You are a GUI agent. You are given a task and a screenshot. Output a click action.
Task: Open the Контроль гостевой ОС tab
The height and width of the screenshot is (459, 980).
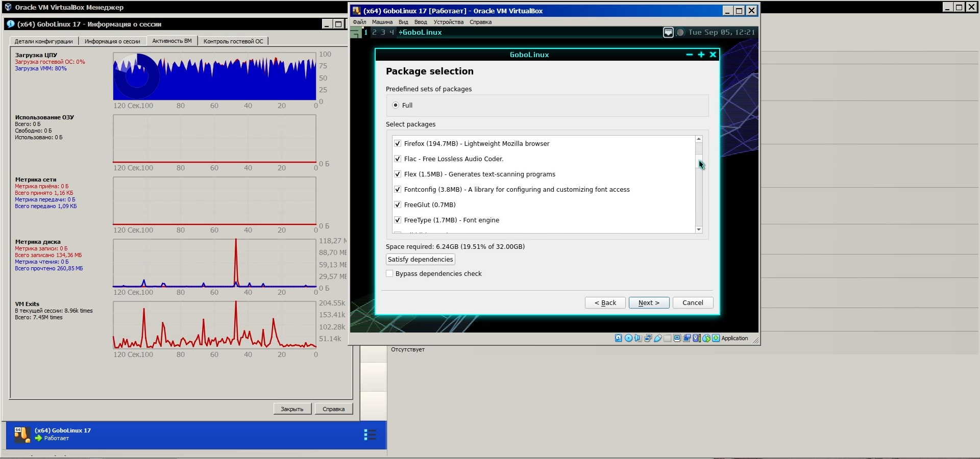click(233, 41)
